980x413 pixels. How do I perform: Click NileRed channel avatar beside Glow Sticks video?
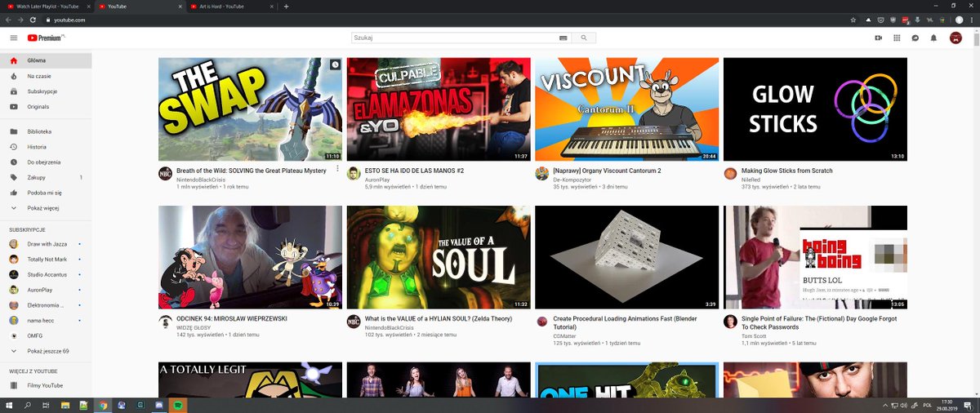click(730, 173)
